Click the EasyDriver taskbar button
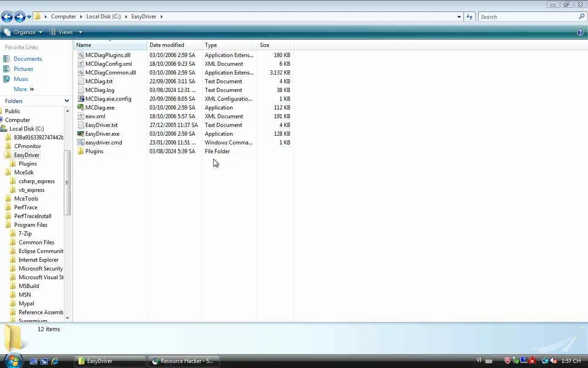The height and width of the screenshot is (368, 588). click(110, 361)
